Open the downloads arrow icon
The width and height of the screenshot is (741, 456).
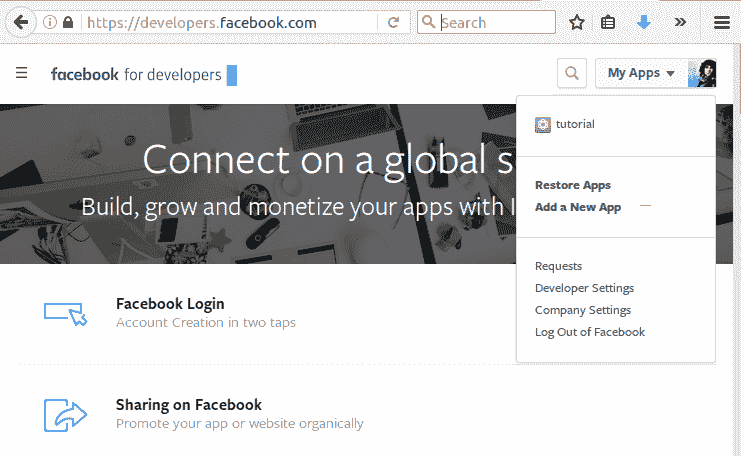tap(644, 22)
